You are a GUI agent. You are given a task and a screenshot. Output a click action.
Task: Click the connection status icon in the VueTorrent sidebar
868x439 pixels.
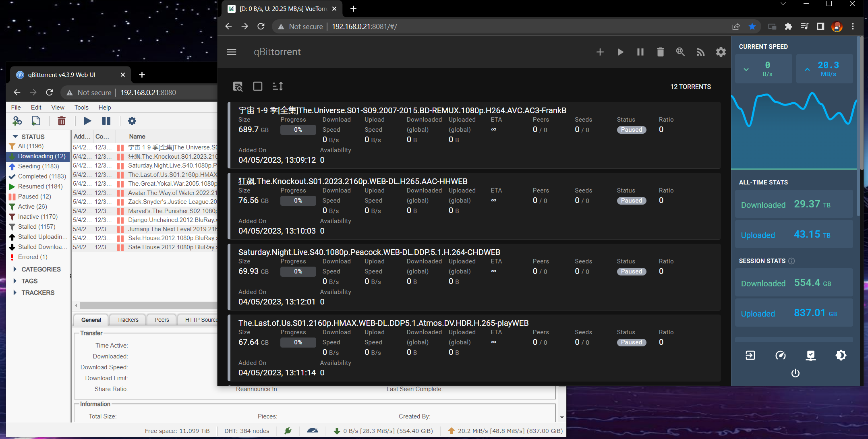(x=810, y=355)
